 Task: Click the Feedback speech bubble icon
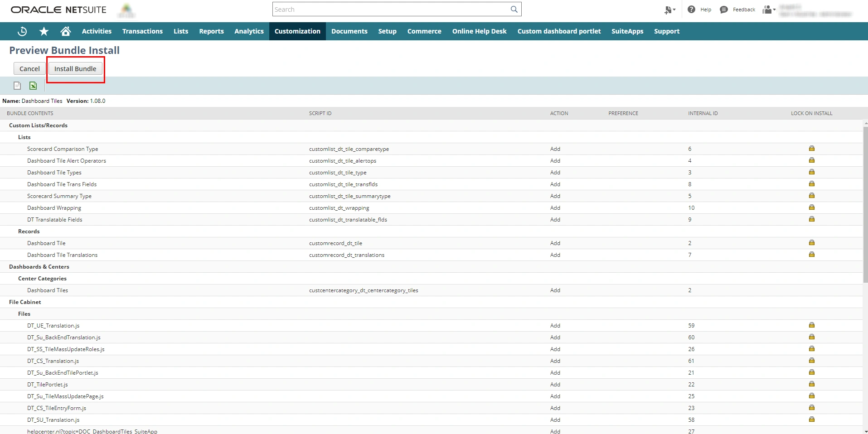tap(724, 10)
